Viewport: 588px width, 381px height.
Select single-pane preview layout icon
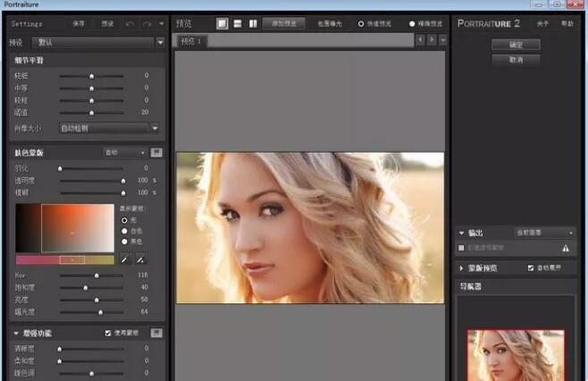point(222,23)
